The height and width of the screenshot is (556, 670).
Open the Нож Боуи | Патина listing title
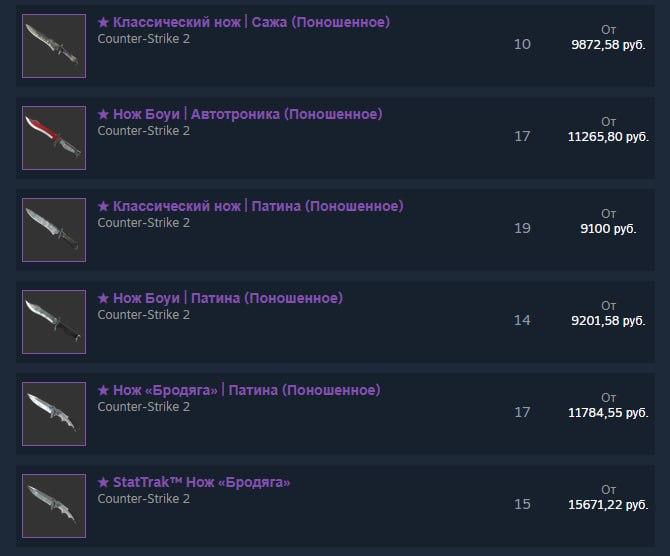[x=220, y=298]
